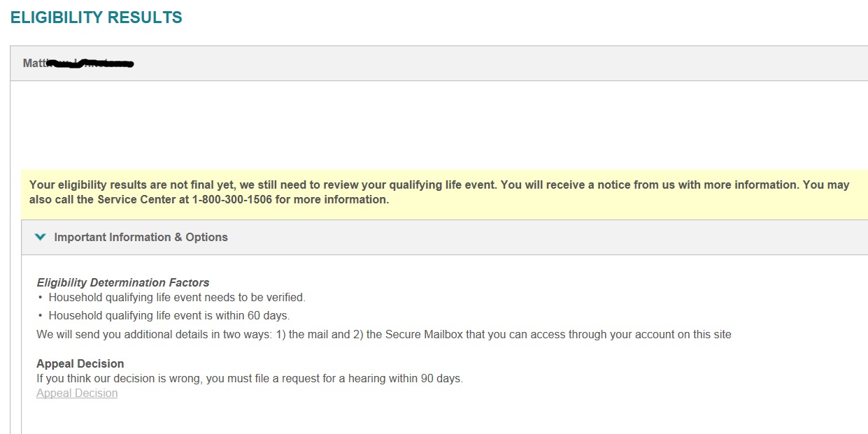Click the sentence about filing a hearing request
Viewport: 868px width, 434px height.
tap(250, 378)
